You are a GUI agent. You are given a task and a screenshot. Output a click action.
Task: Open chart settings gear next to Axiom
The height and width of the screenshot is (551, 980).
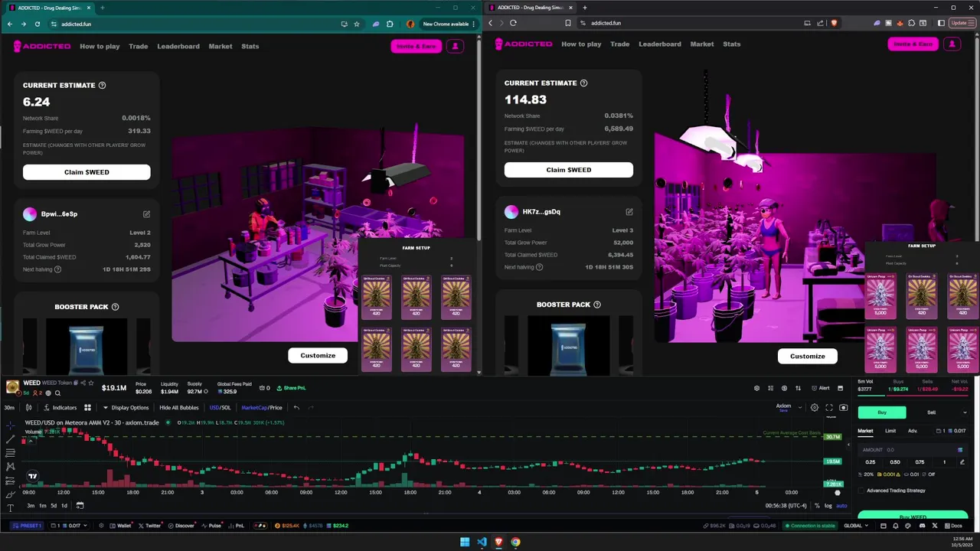815,408
